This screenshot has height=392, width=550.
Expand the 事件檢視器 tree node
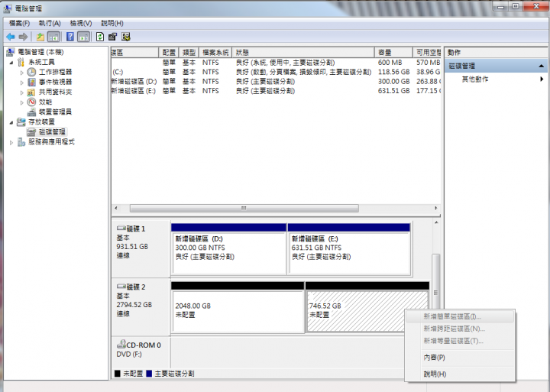pos(21,83)
